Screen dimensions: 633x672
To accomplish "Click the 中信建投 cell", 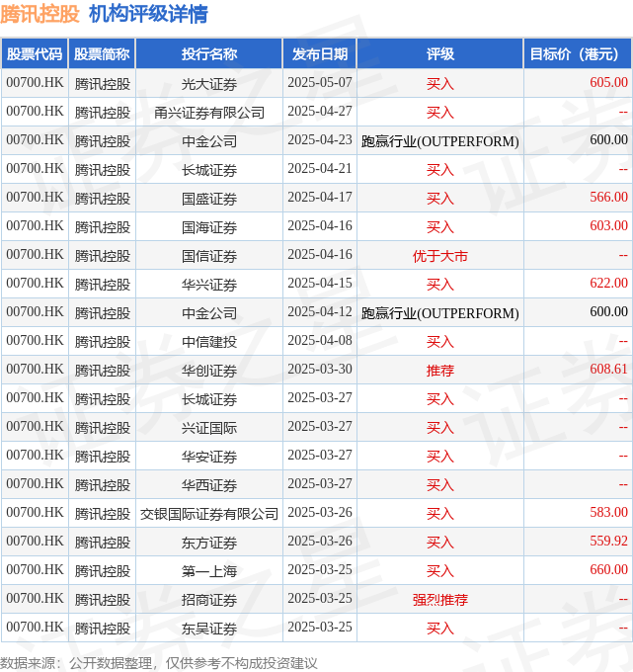I will (x=209, y=342).
